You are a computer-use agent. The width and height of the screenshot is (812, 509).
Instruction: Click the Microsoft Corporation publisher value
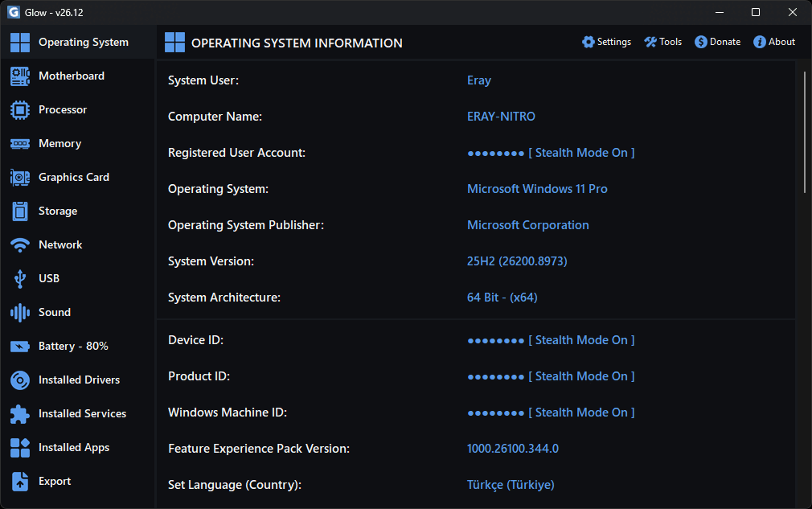pyautogui.click(x=527, y=225)
